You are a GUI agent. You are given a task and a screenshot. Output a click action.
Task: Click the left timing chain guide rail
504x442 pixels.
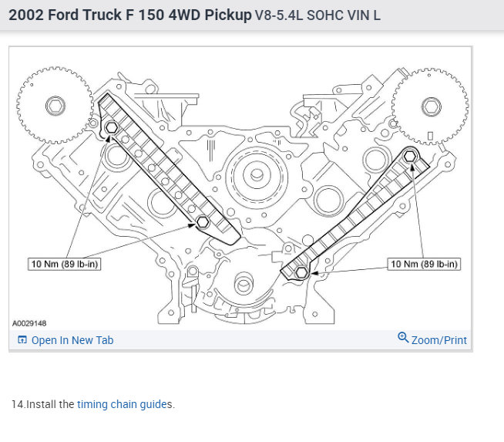pyautogui.click(x=167, y=170)
